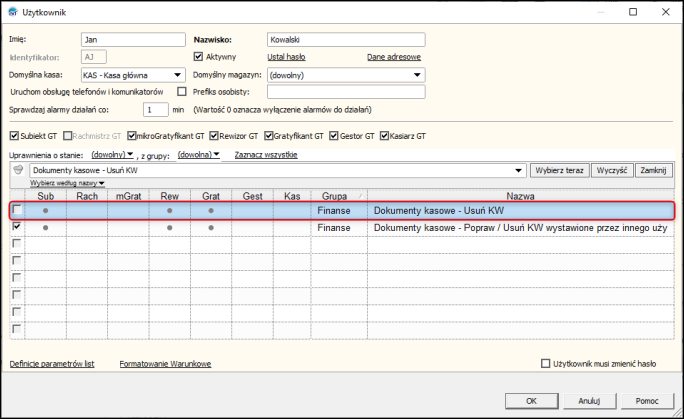Open the z grupy (dowolna) dropdown
This screenshot has height=419, width=684.
(198, 154)
